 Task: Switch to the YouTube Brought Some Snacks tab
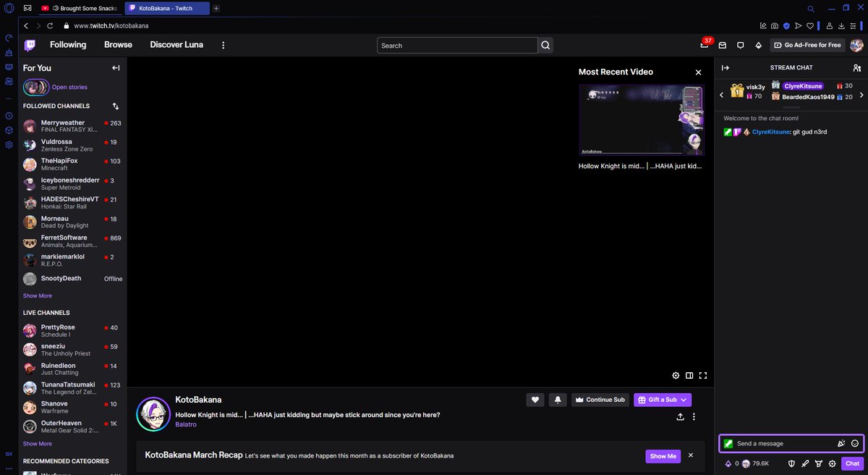tap(79, 8)
